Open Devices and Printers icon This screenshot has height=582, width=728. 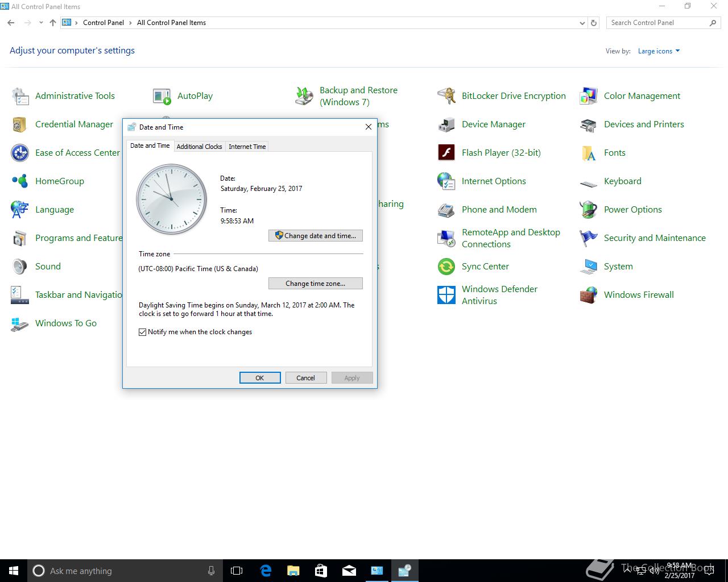589,124
